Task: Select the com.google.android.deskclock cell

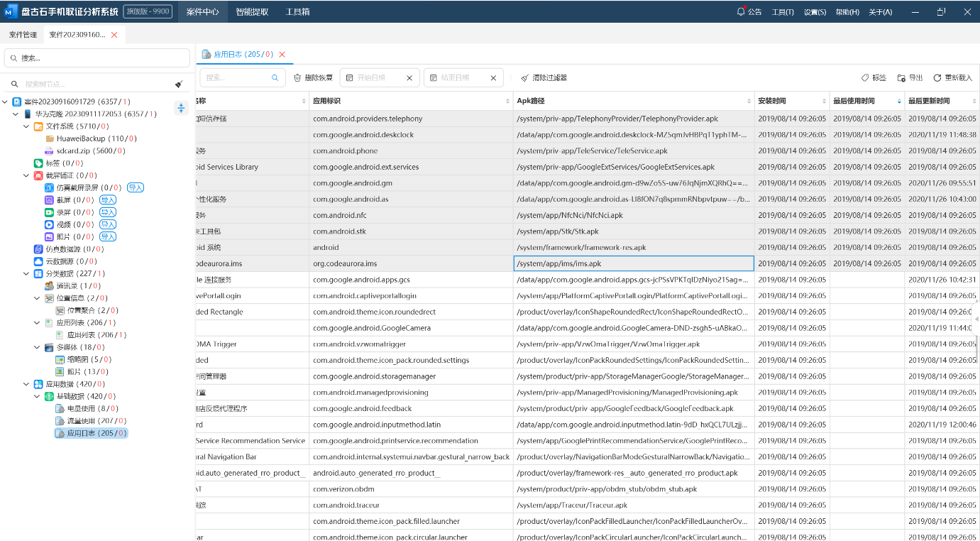Action: 411,135
